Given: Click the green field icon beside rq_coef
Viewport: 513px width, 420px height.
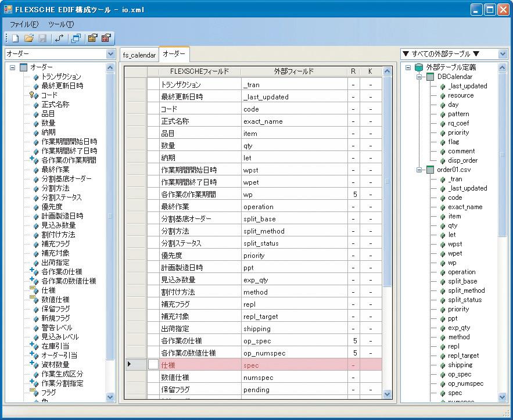Looking at the screenshot, I should point(443,124).
